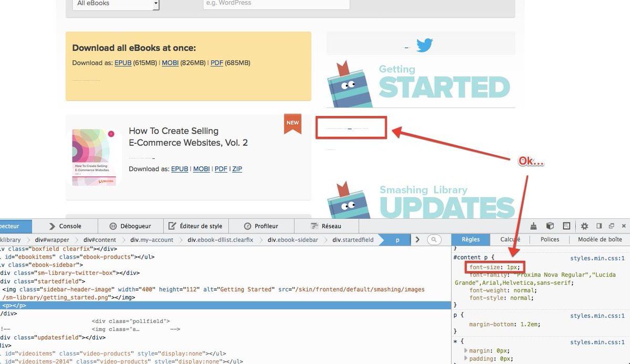Image resolution: width=630 pixels, height=364 pixels.
Task: Select the Polices side panel tab
Action: click(550, 240)
